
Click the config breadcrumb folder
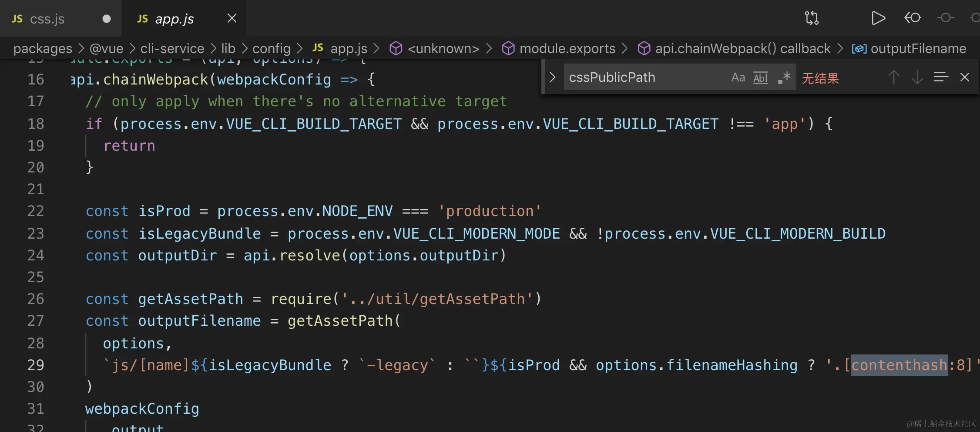click(271, 48)
